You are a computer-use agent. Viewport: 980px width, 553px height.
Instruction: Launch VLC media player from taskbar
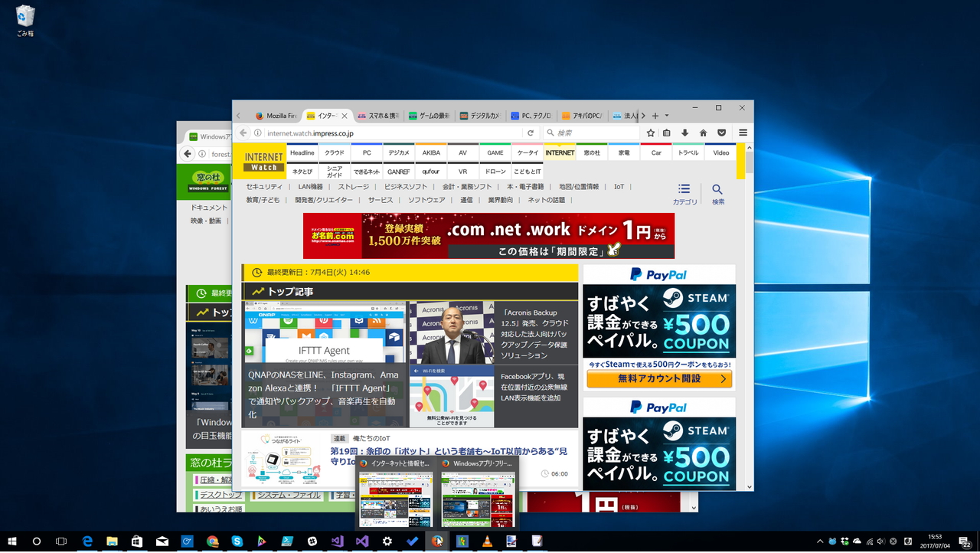pyautogui.click(x=487, y=542)
